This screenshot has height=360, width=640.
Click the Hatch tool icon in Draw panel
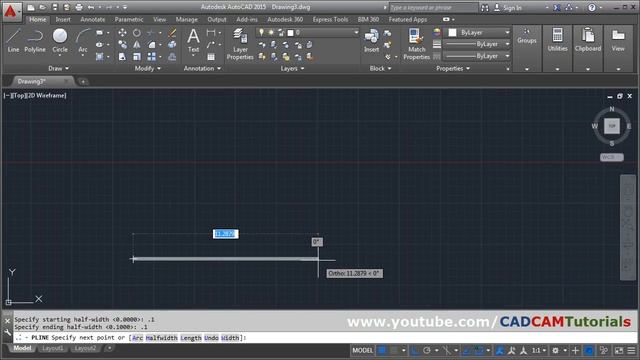(x=100, y=57)
